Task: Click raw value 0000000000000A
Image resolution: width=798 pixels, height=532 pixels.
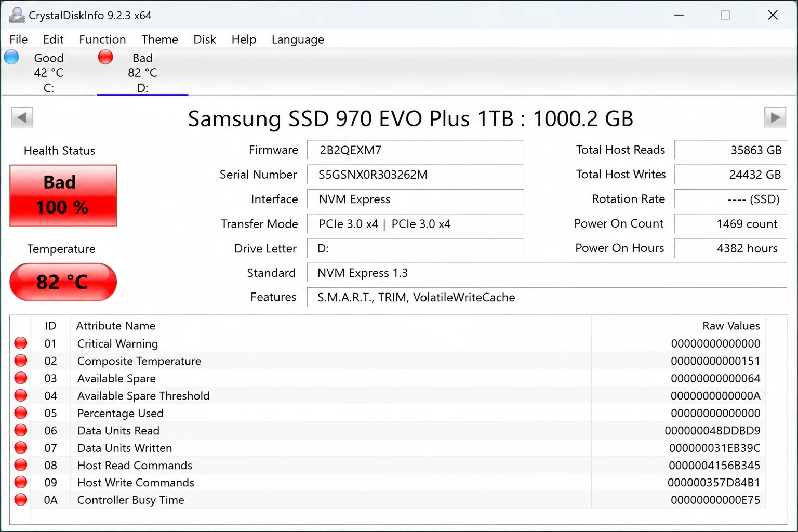Action: coord(715,396)
